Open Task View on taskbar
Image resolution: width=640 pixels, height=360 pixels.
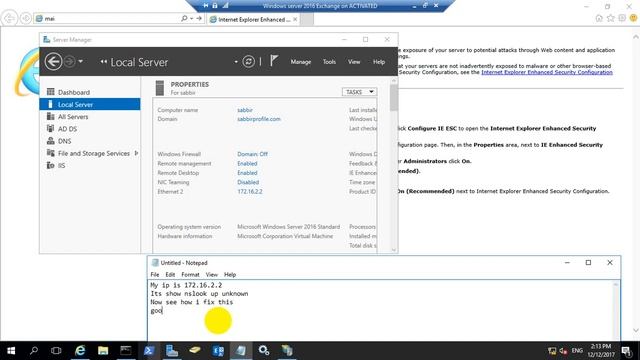(56, 351)
